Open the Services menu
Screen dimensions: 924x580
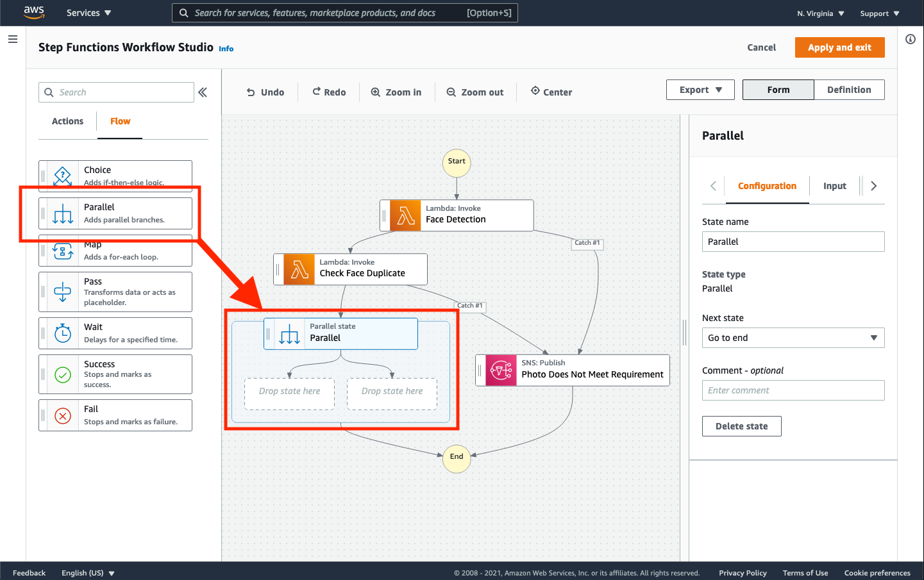coord(89,13)
